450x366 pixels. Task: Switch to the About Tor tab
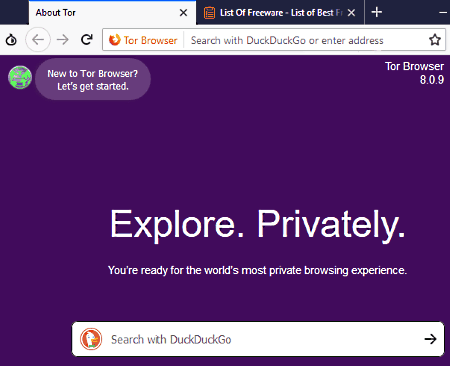(x=112, y=13)
